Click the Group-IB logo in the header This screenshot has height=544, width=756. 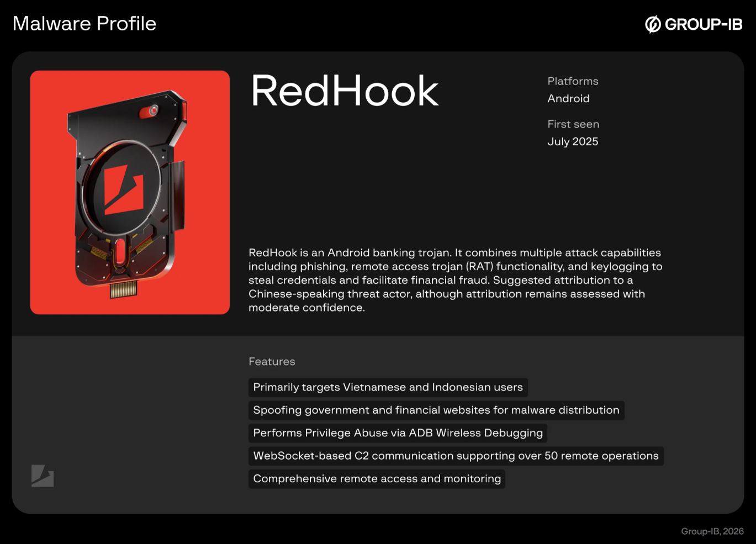click(694, 24)
